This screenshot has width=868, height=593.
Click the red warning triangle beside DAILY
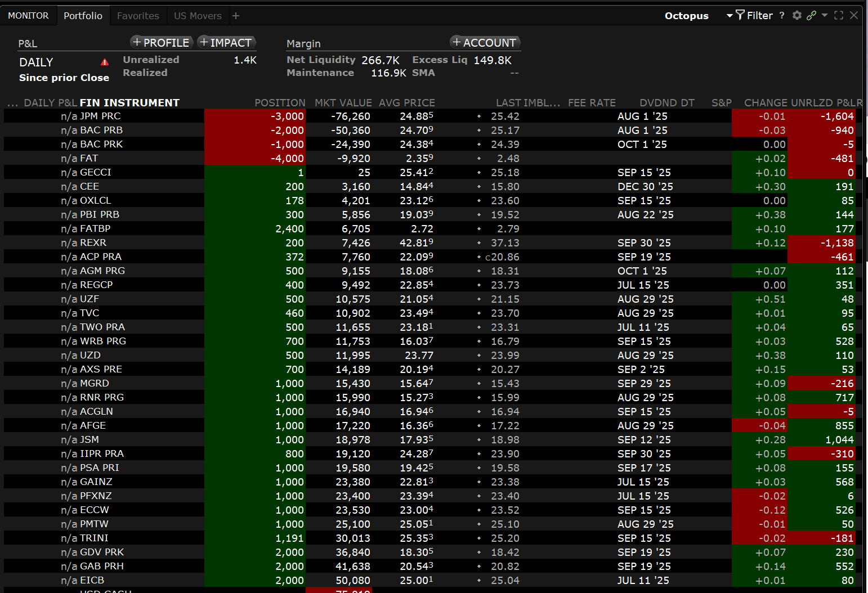[105, 62]
